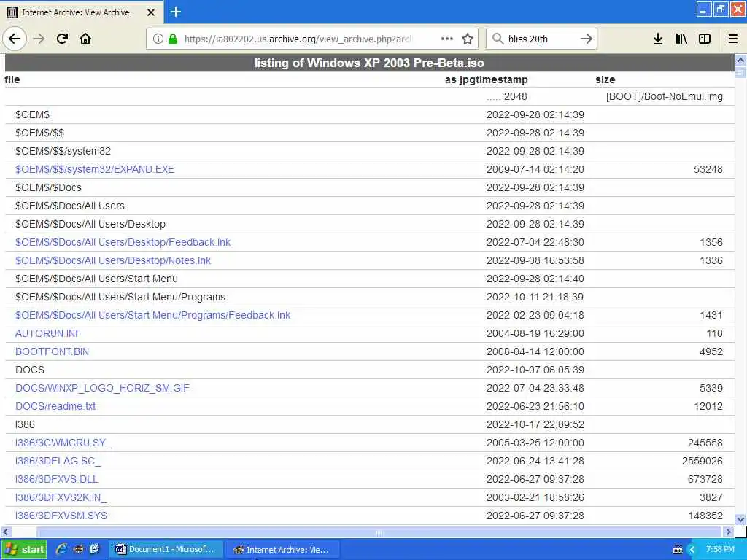
Task: Open the downloads panel
Action: [x=658, y=39]
